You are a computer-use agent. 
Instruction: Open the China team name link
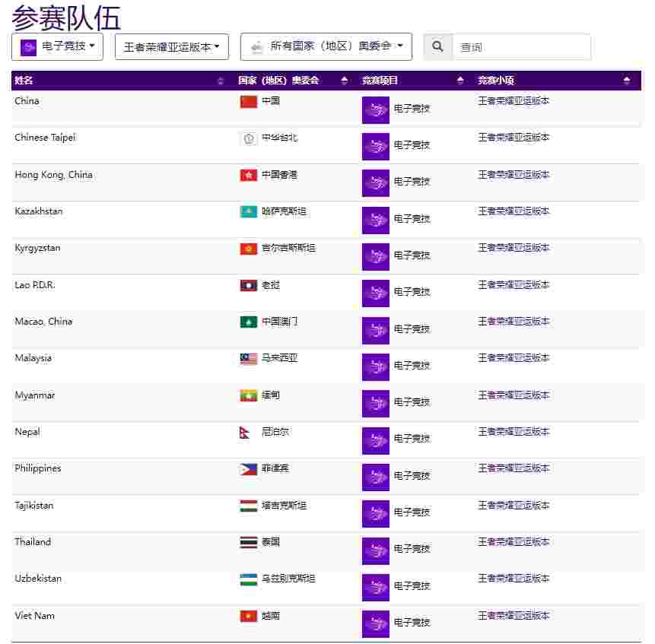27,101
